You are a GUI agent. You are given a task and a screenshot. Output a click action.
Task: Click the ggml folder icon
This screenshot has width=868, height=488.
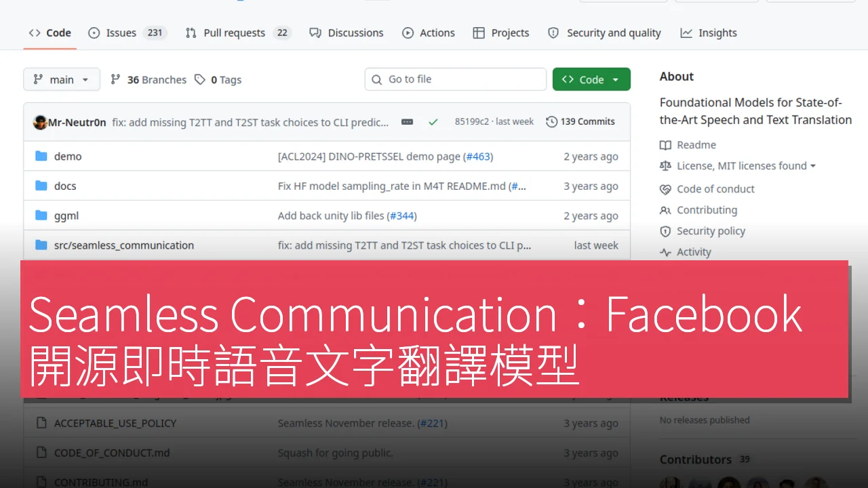pyautogui.click(x=41, y=216)
